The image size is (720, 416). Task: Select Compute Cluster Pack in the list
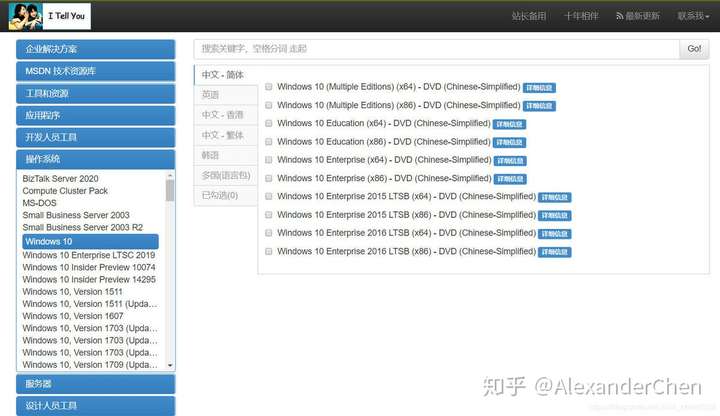(x=65, y=191)
